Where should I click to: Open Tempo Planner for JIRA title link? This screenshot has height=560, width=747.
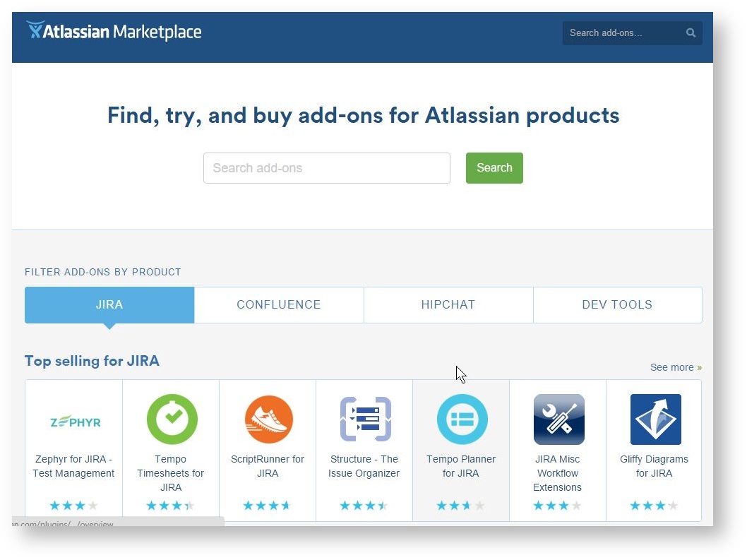pos(460,466)
